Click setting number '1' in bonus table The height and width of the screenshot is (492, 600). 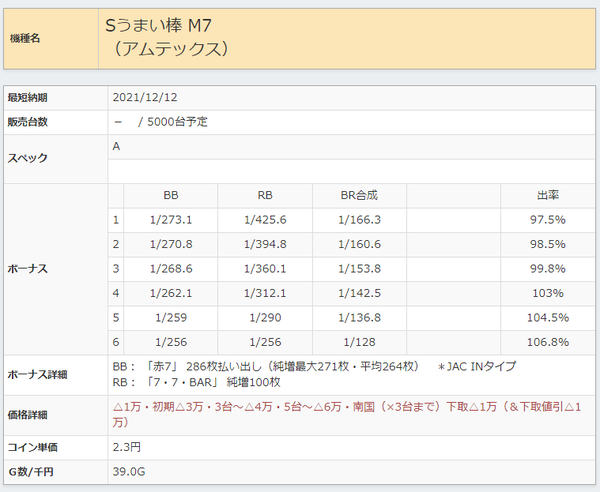116,220
